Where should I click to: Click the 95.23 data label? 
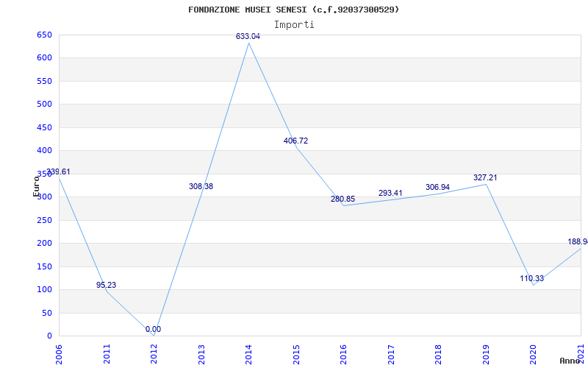coord(106,285)
